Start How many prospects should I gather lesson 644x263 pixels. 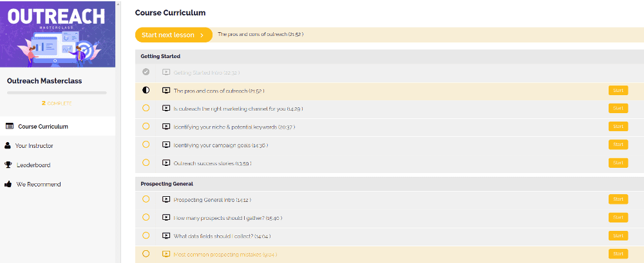pos(618,217)
